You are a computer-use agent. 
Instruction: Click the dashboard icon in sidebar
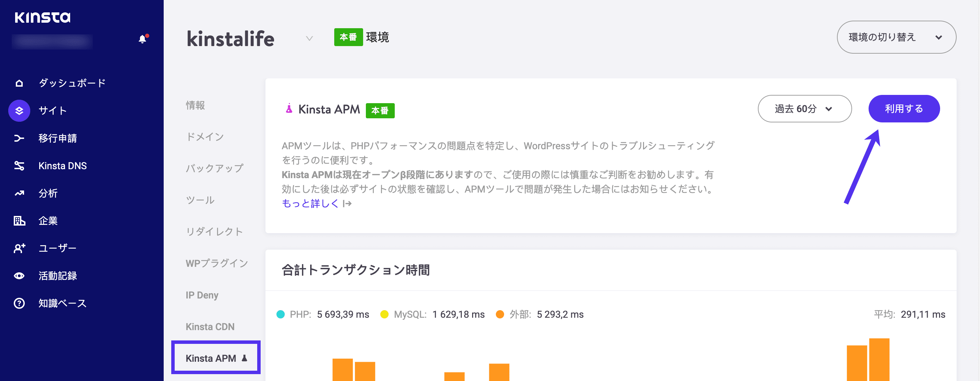(18, 83)
